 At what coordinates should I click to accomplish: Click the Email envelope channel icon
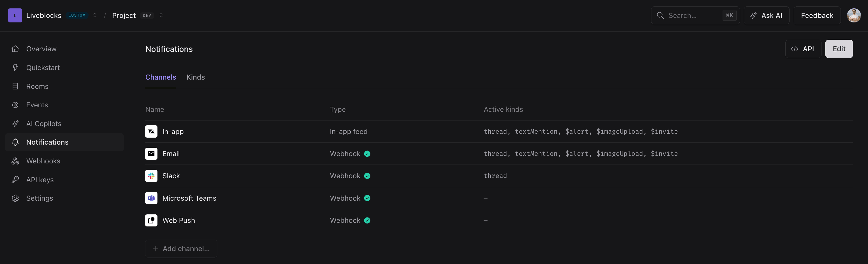[151, 153]
